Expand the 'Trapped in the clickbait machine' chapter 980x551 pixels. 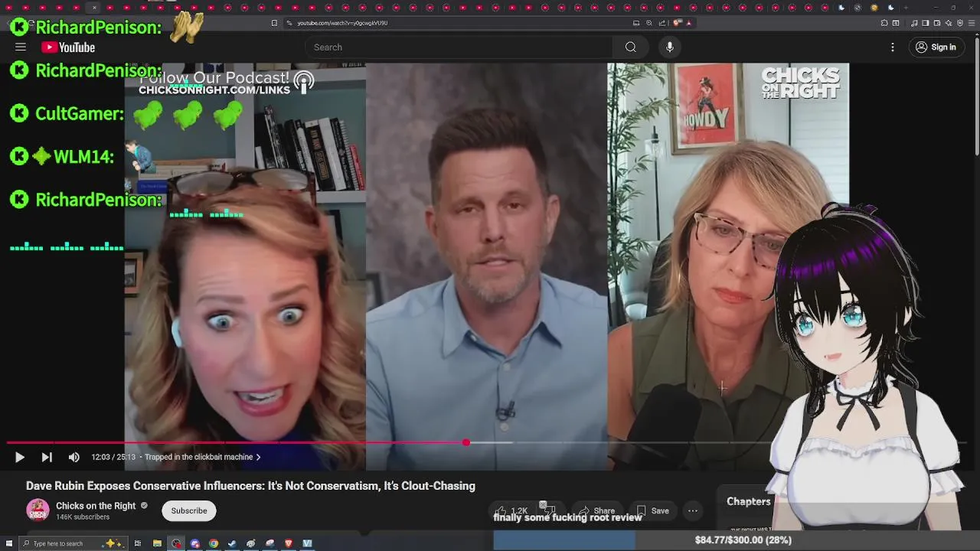203,457
